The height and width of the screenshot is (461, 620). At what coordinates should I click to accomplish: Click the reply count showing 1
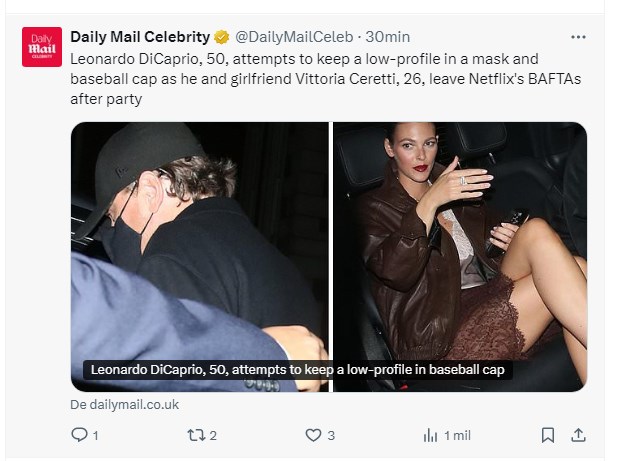pos(96,435)
